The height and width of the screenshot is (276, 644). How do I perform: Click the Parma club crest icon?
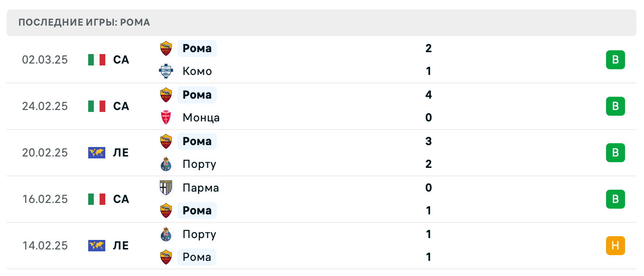(x=166, y=188)
